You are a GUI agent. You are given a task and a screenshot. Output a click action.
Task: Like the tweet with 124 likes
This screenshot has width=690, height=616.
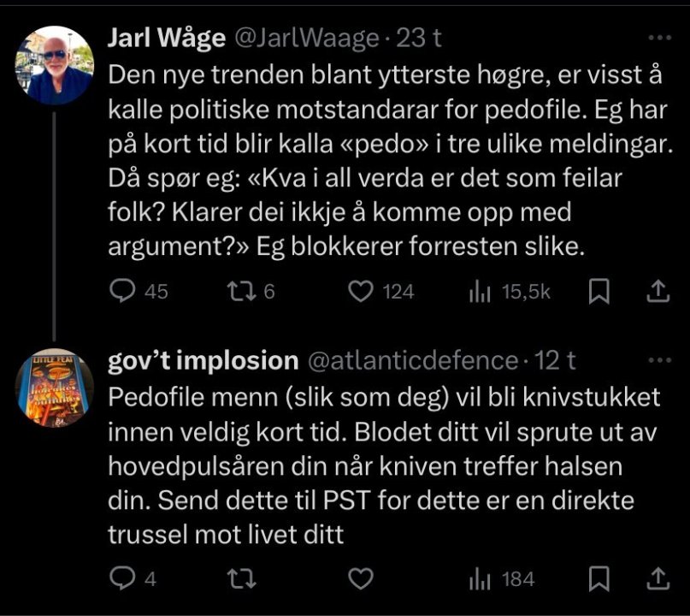point(362,292)
